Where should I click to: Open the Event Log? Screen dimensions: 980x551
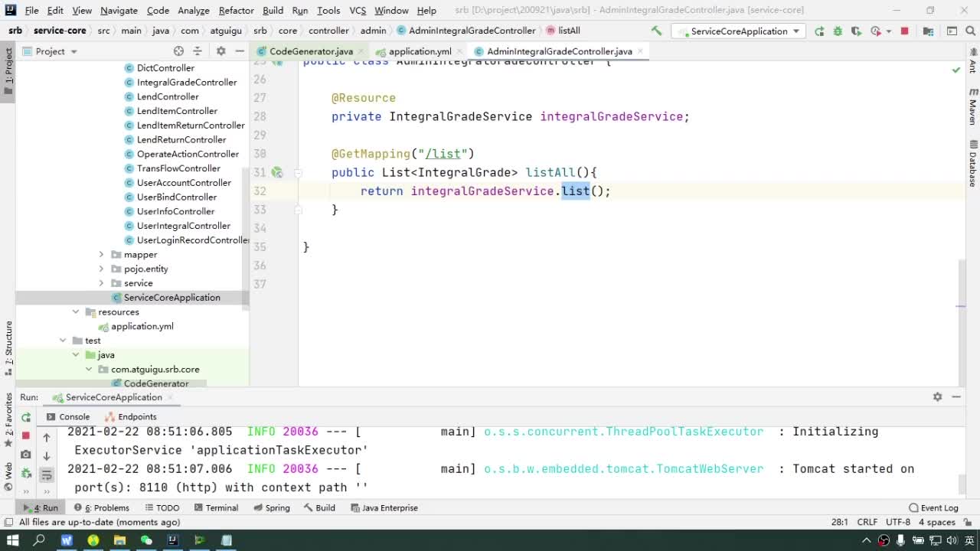(x=933, y=507)
